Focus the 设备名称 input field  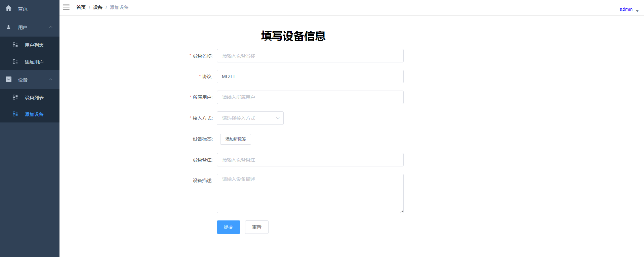(x=310, y=56)
